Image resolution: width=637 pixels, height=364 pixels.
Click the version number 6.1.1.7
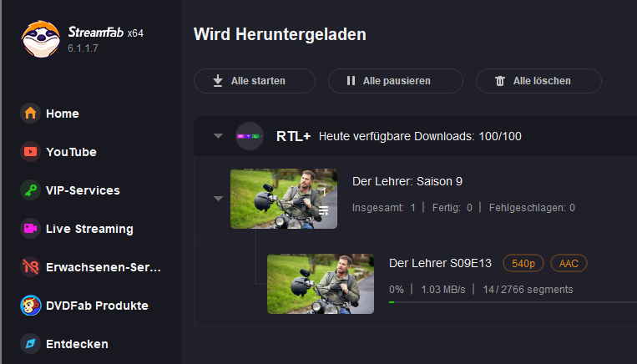pos(83,48)
